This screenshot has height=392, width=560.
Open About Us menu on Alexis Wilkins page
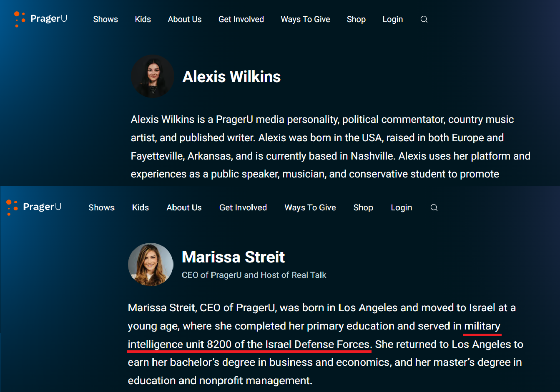click(185, 19)
